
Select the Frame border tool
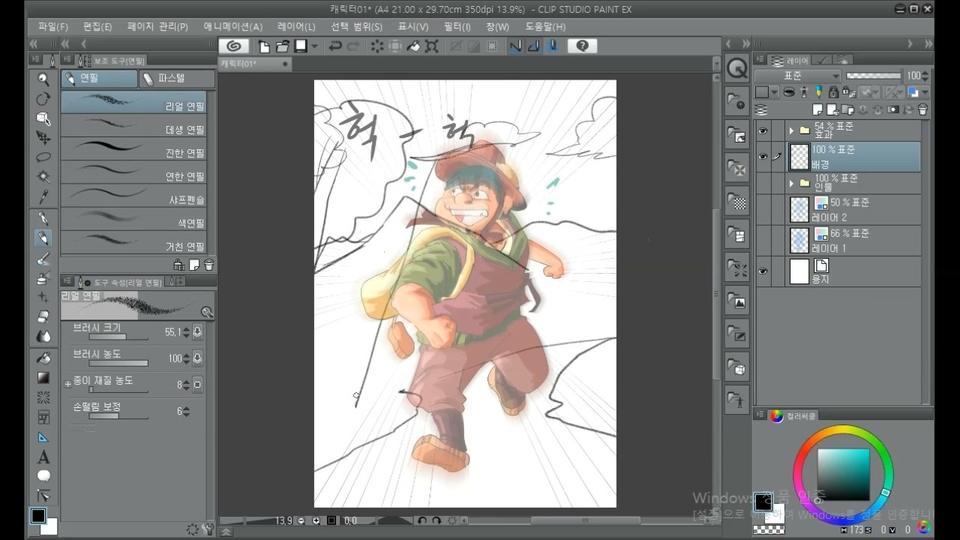pyautogui.click(x=43, y=418)
